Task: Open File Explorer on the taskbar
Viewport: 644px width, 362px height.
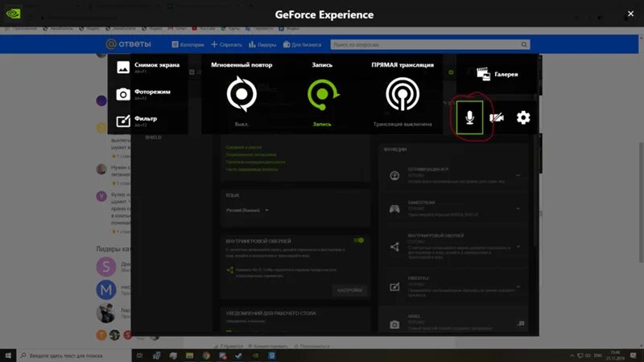Action: tap(189, 356)
